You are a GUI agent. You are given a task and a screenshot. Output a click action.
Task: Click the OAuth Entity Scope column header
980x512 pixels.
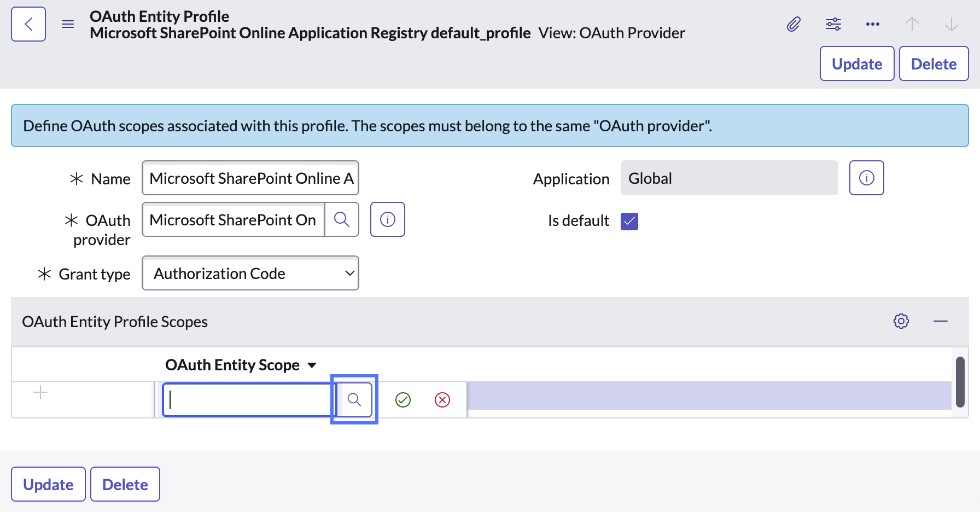point(232,365)
